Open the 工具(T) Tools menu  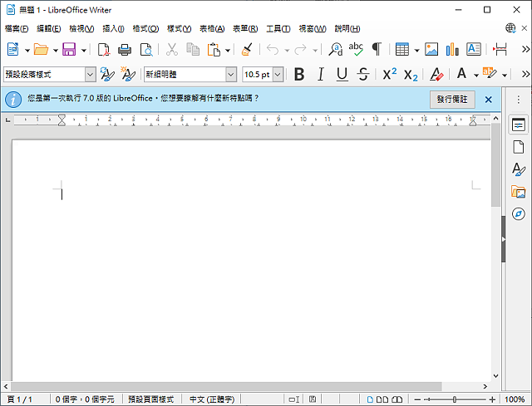278,29
